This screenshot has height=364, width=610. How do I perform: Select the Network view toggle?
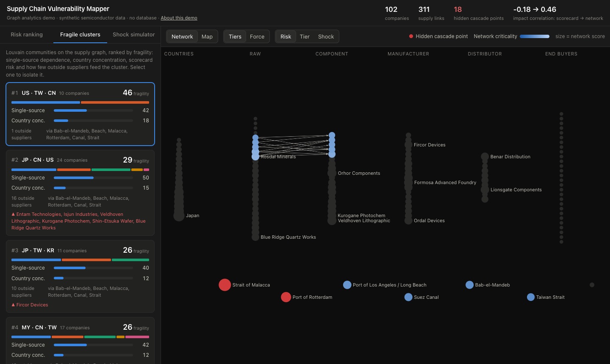point(182,36)
